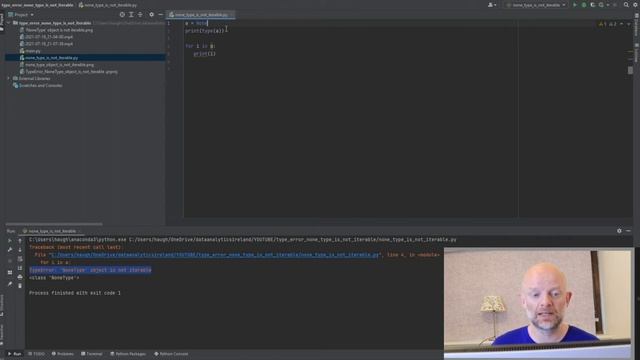The image size is (640, 360).
Task: Open the Problems tool window tab
Action: 62,353
